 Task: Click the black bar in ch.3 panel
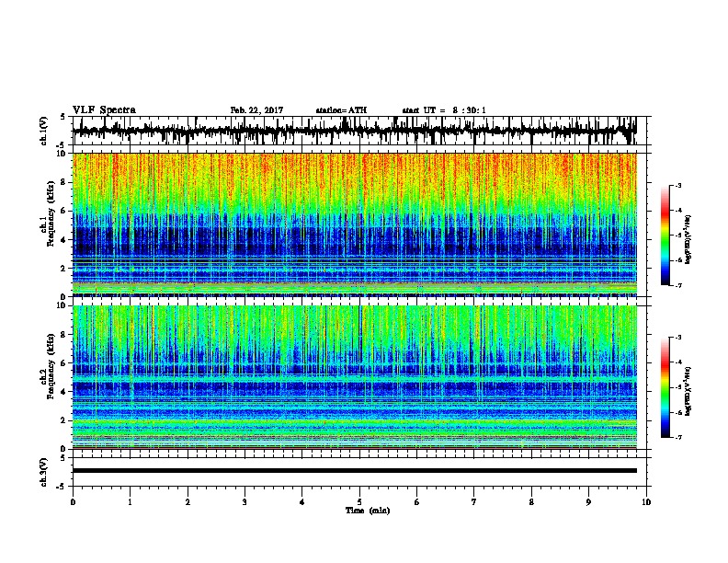354,471
